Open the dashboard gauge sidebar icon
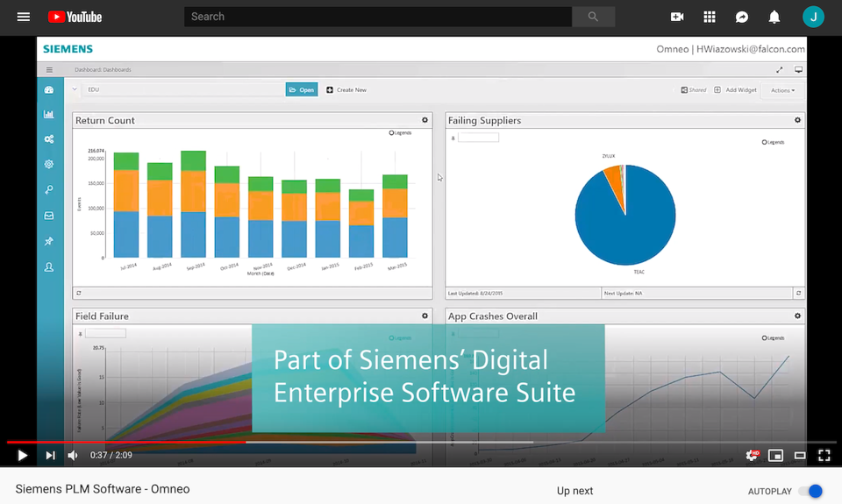 (x=49, y=89)
